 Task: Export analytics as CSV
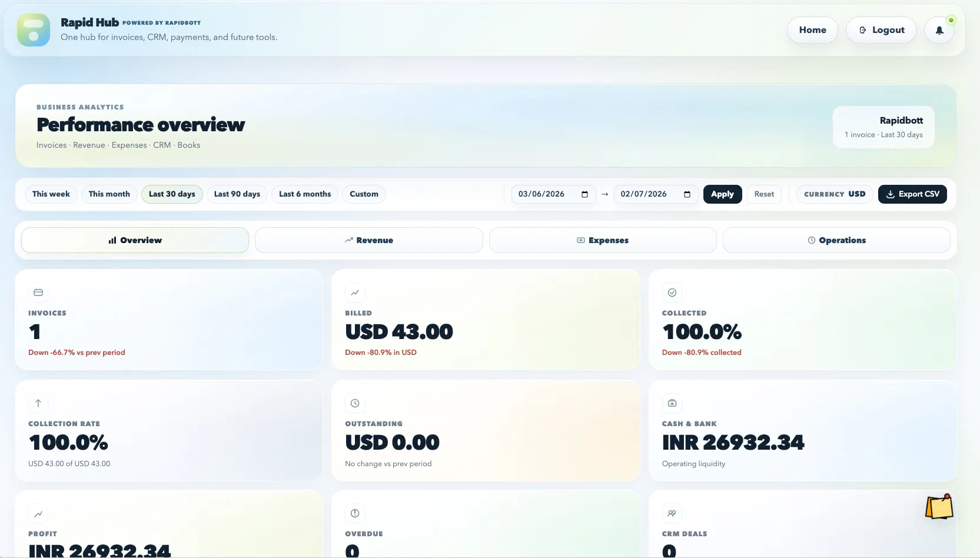pos(912,194)
